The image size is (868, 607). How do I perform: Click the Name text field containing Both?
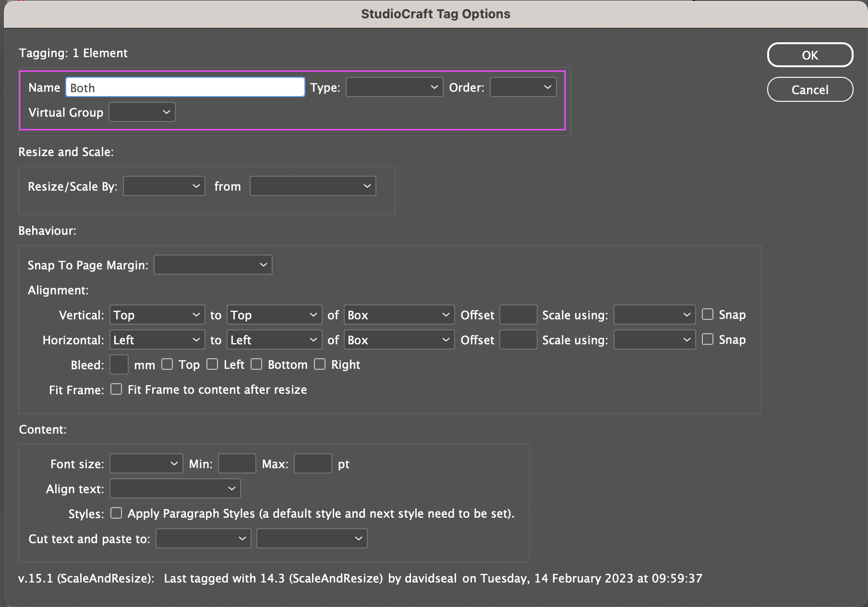click(185, 87)
